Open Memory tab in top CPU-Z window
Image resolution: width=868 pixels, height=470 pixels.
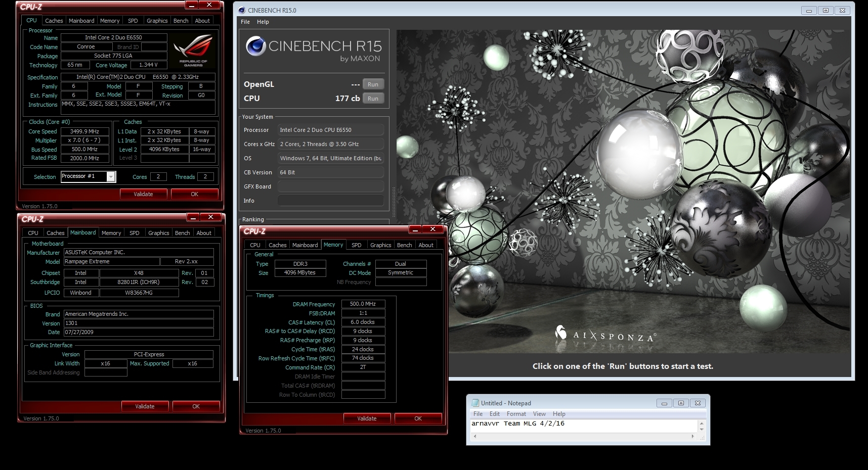110,21
